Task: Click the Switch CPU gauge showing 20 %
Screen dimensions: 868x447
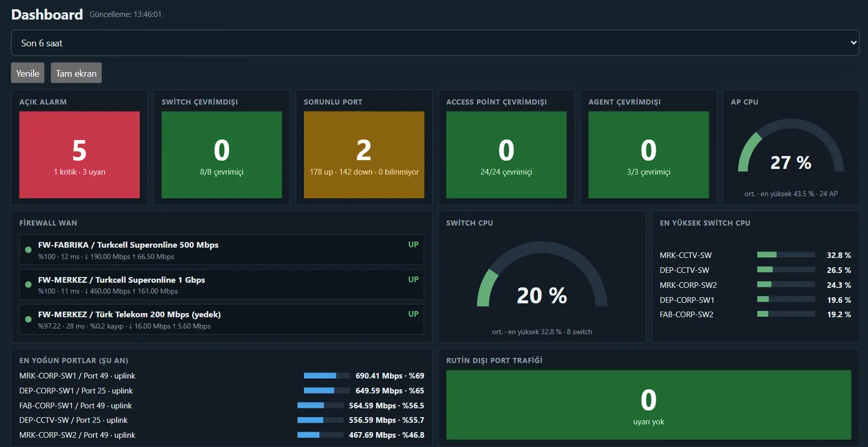Action: [x=542, y=274]
